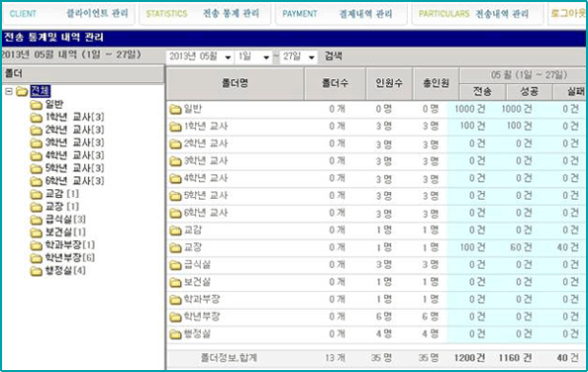
Task: Open the 2013년 05월 month dropdown
Action: click(x=200, y=57)
